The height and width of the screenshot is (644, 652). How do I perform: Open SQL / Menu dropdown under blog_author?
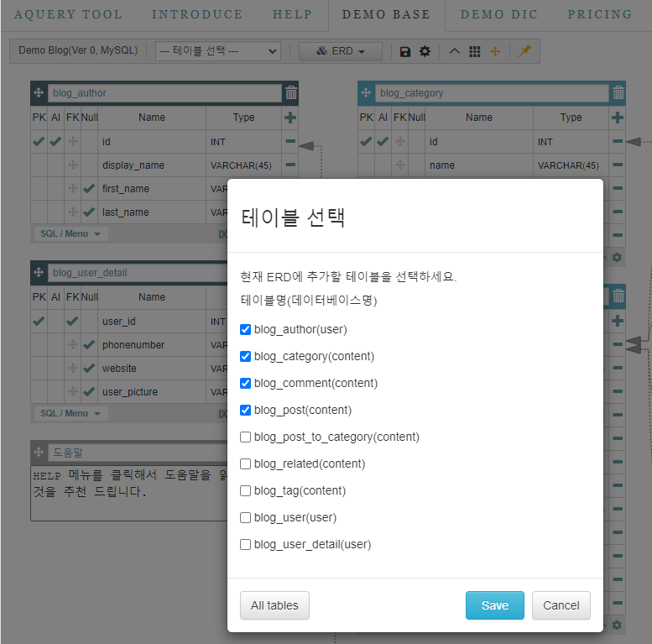tap(70, 233)
